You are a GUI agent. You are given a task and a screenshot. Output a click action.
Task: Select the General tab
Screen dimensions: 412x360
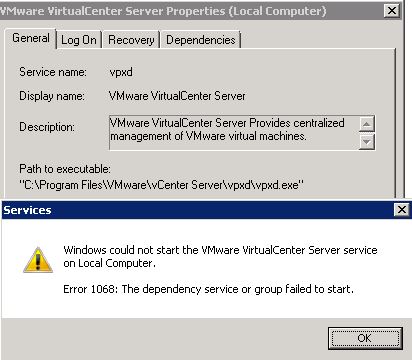pyautogui.click(x=31, y=39)
